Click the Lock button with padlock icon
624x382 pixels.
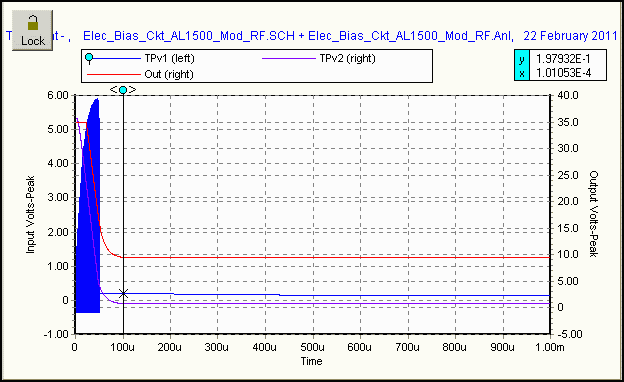[x=32, y=31]
